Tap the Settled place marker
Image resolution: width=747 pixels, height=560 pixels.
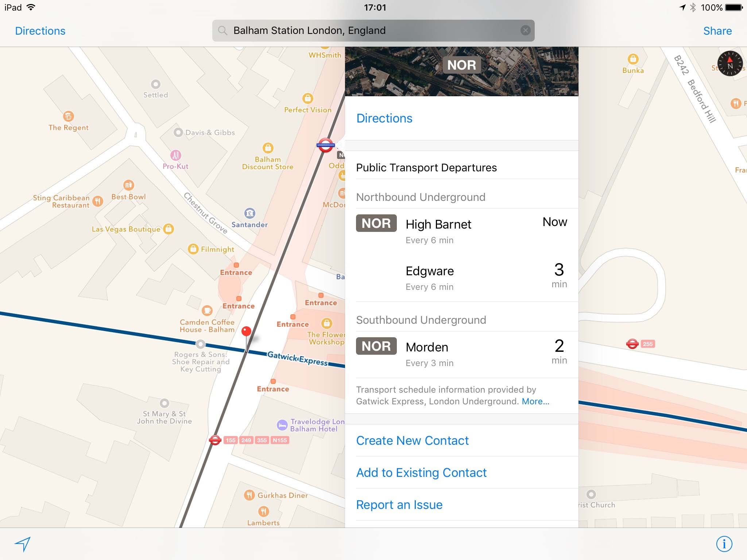(x=156, y=84)
